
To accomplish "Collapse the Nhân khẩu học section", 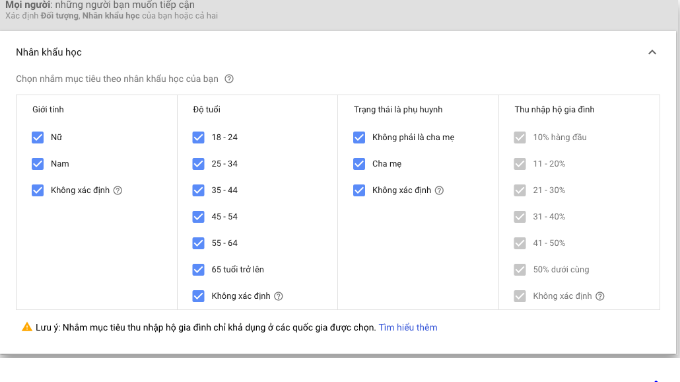I will pos(652,52).
